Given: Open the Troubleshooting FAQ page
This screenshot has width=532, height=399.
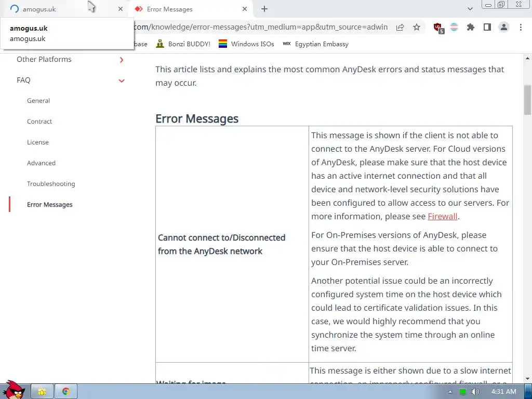Looking at the screenshot, I should tap(51, 183).
